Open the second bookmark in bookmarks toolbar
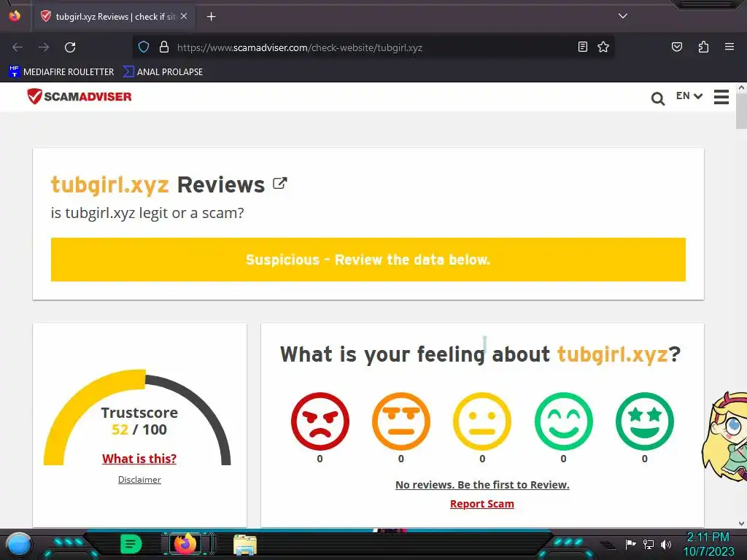Viewport: 747px width, 560px height. pos(163,72)
